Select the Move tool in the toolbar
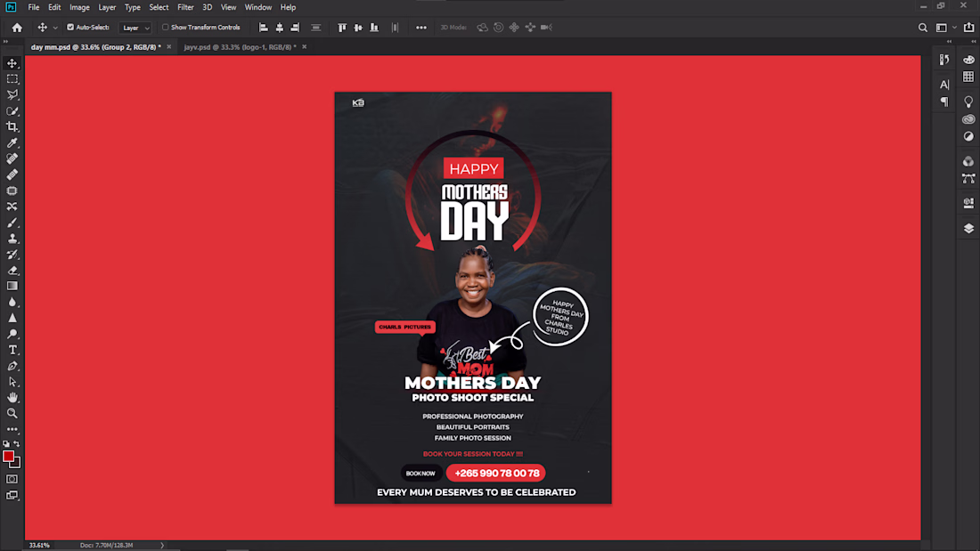The image size is (980, 551). pos(12,63)
